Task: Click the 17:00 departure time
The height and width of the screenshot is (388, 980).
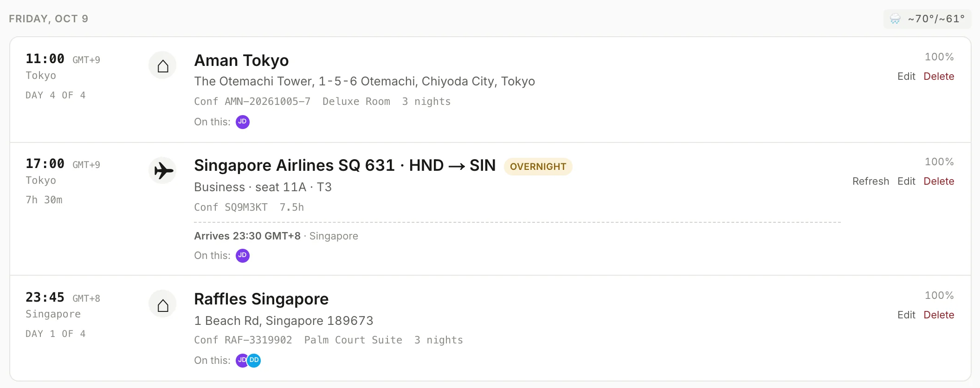Action: [45, 164]
